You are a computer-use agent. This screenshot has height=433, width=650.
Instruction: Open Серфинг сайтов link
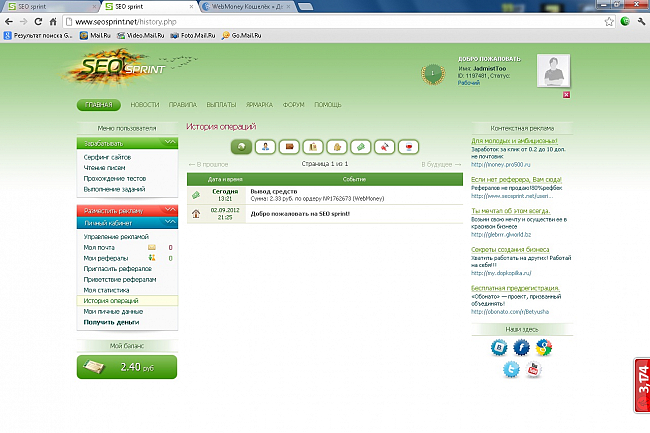[x=107, y=157]
